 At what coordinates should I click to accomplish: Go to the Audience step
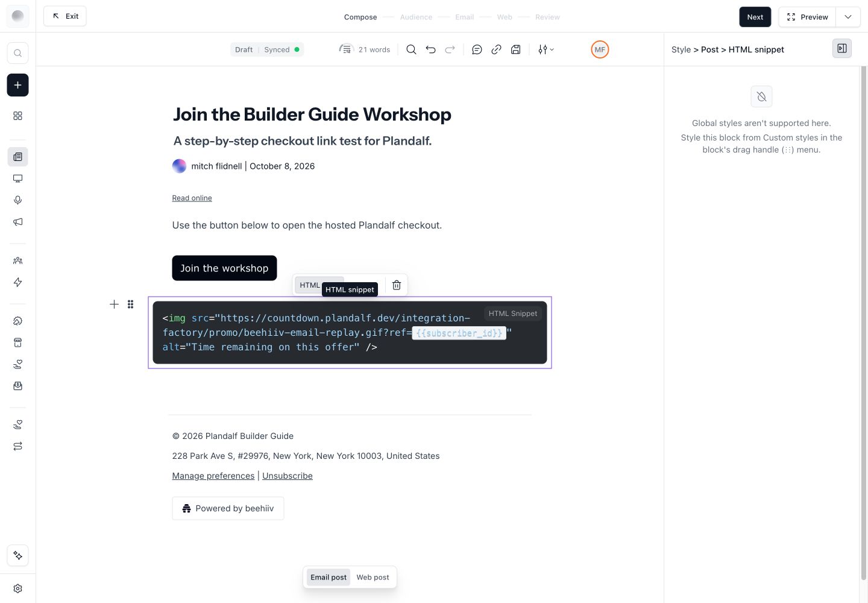click(x=416, y=17)
